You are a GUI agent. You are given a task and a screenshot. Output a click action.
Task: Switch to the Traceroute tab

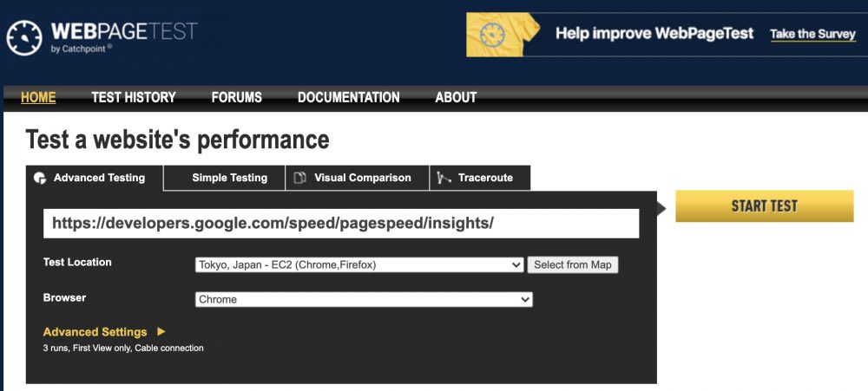click(480, 178)
